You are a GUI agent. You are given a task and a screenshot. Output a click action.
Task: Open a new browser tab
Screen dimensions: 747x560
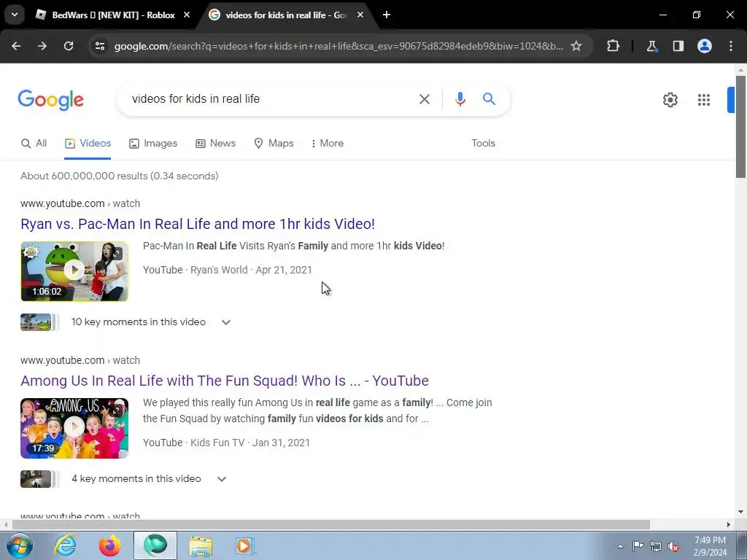point(387,15)
